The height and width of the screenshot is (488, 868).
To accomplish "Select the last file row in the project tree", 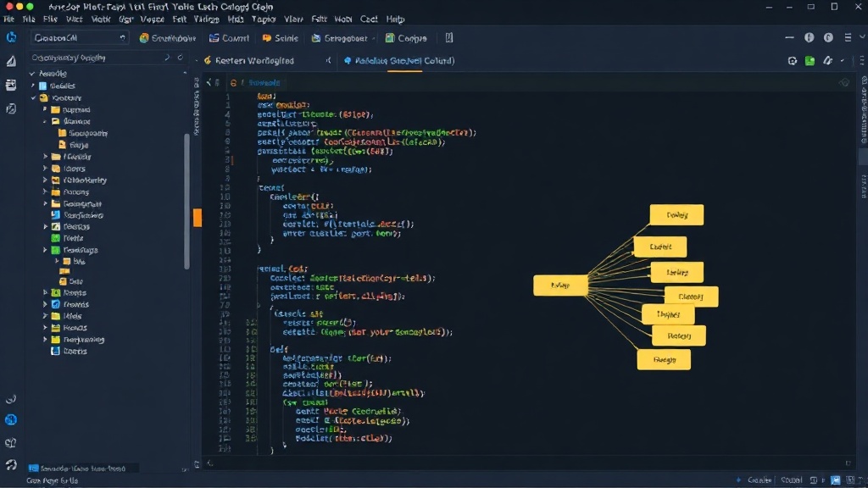I will 70,352.
